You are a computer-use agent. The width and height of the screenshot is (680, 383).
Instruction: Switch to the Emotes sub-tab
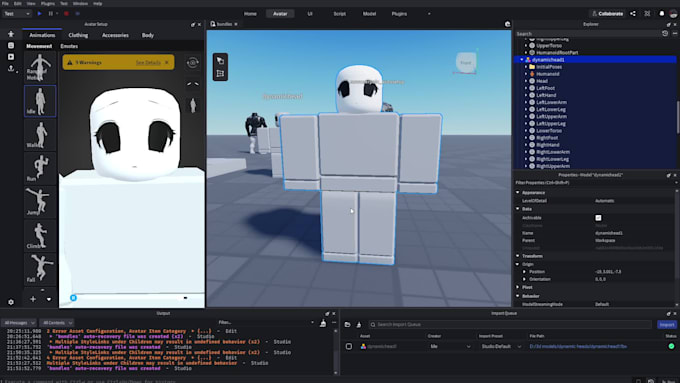(x=69, y=46)
